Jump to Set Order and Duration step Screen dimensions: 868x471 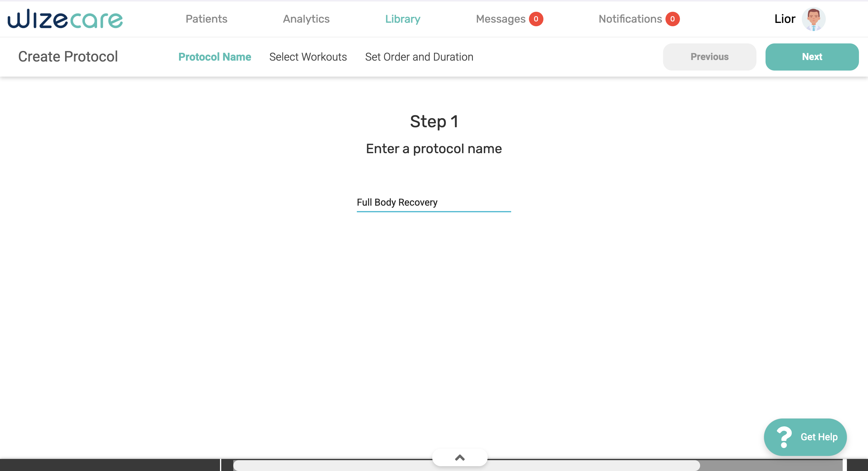coord(419,57)
